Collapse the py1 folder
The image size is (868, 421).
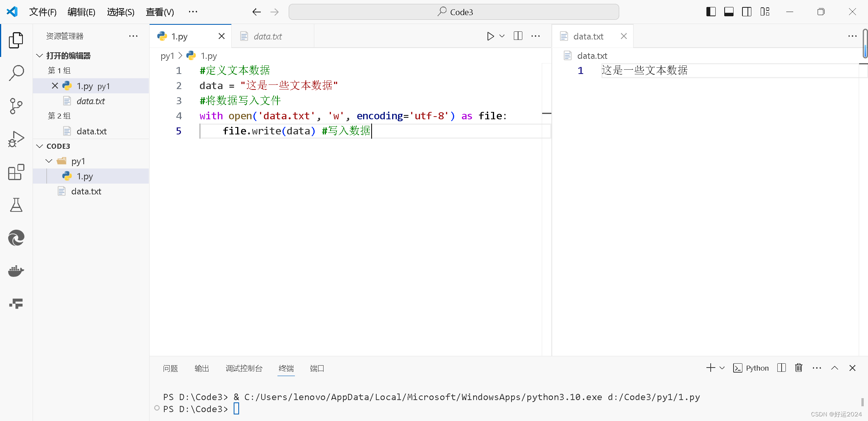click(49, 161)
